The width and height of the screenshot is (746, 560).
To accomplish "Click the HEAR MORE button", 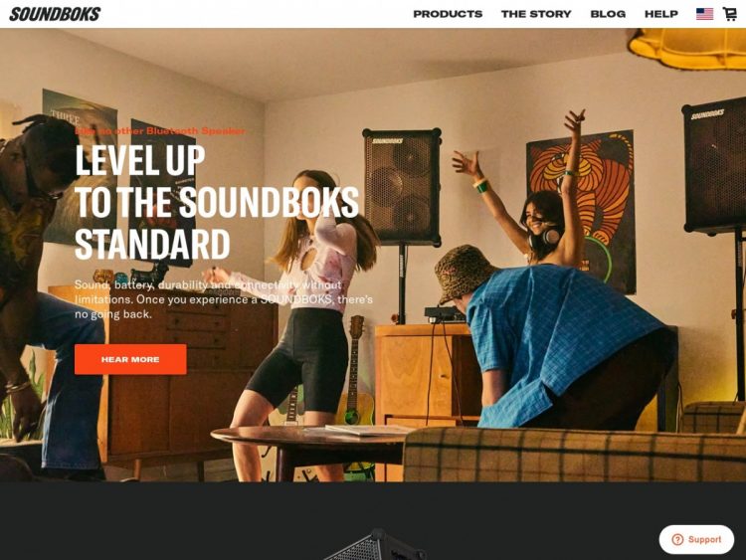I will [130, 359].
